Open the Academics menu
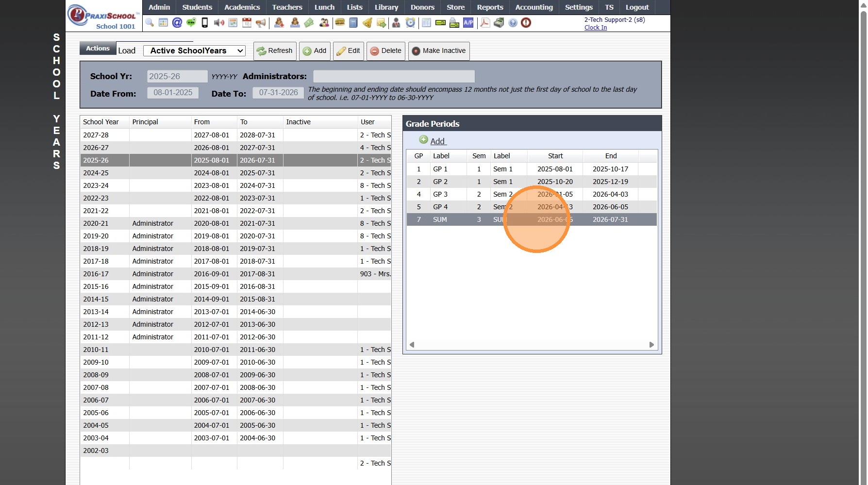The width and height of the screenshot is (868, 485). 242,7
